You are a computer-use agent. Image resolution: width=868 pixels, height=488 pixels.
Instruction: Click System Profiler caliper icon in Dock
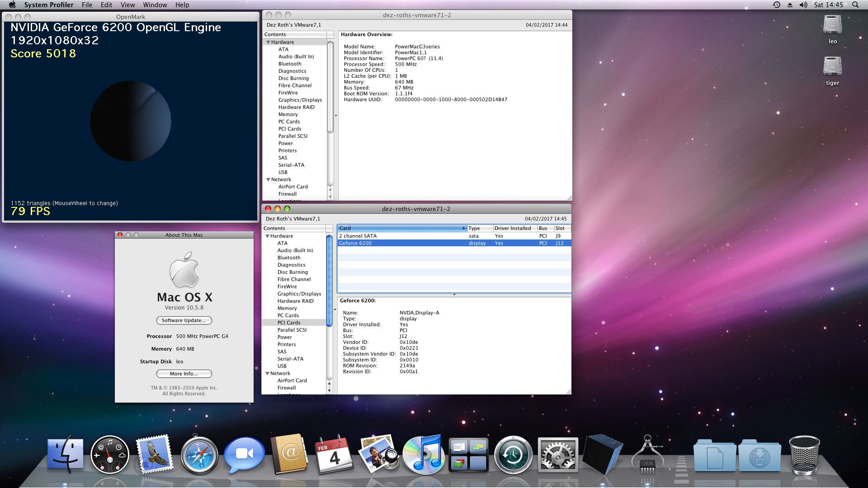pos(647,455)
